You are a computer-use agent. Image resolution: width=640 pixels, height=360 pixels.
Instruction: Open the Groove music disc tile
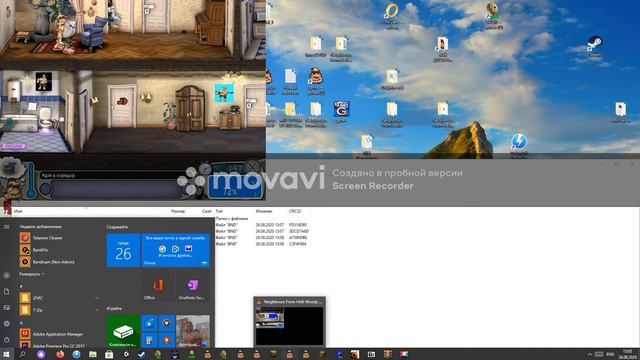(x=167, y=323)
